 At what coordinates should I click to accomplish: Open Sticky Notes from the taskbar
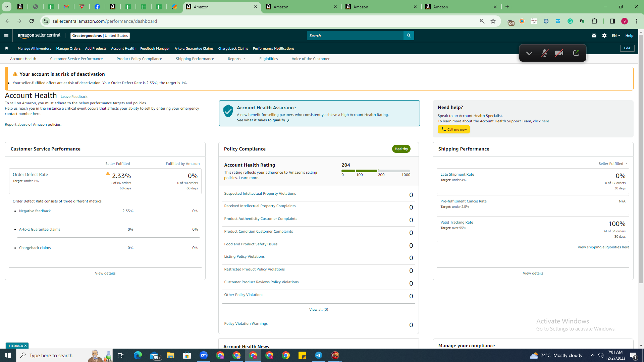[302, 355]
